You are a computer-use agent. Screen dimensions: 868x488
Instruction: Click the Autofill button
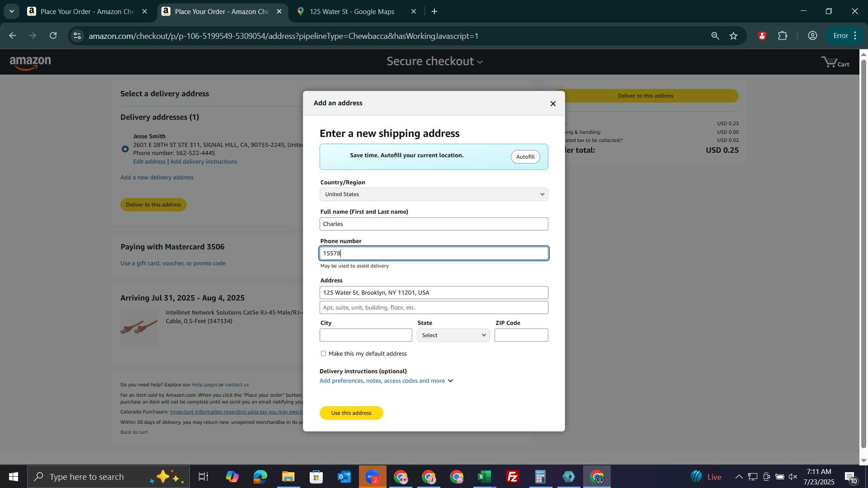525,157
